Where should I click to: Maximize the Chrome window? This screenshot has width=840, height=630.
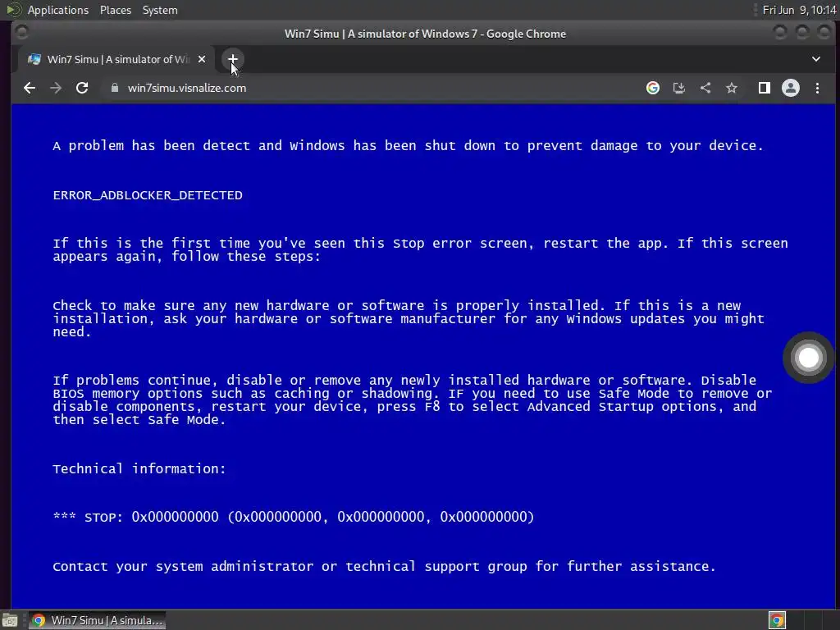[x=802, y=33]
